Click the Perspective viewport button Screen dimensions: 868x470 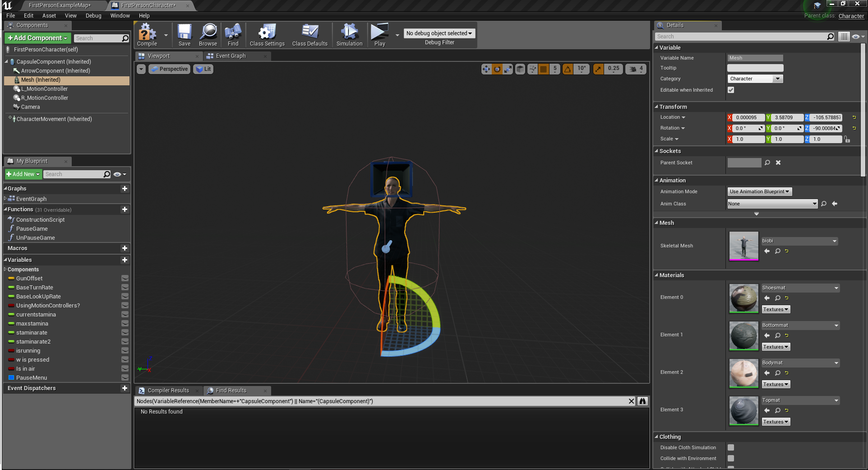(169, 69)
